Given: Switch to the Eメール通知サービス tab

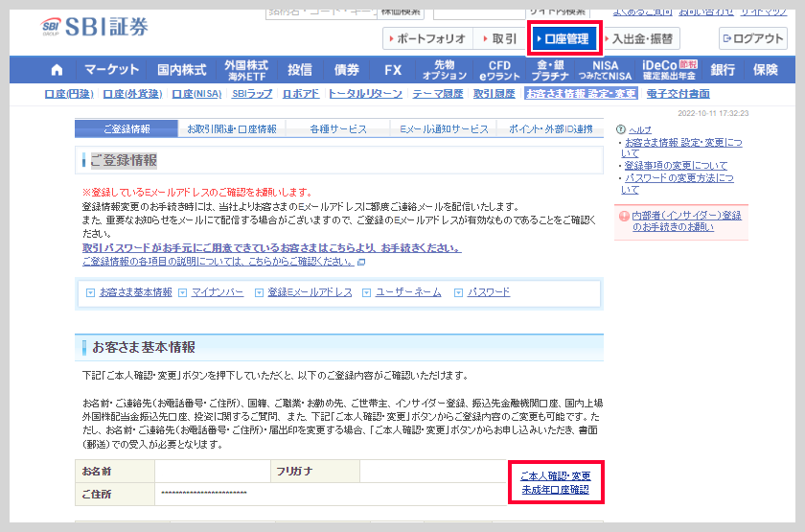Looking at the screenshot, I should coord(444,128).
